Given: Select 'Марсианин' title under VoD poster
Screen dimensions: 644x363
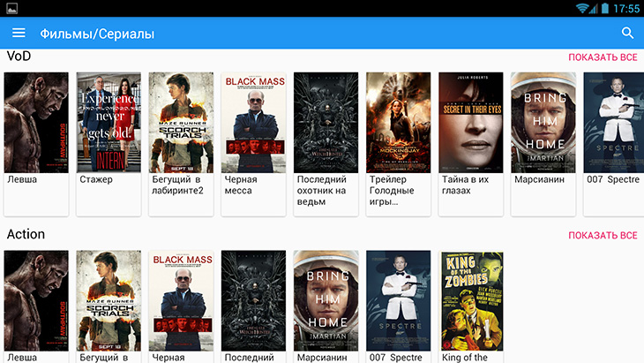Looking at the screenshot, I should coord(539,179).
